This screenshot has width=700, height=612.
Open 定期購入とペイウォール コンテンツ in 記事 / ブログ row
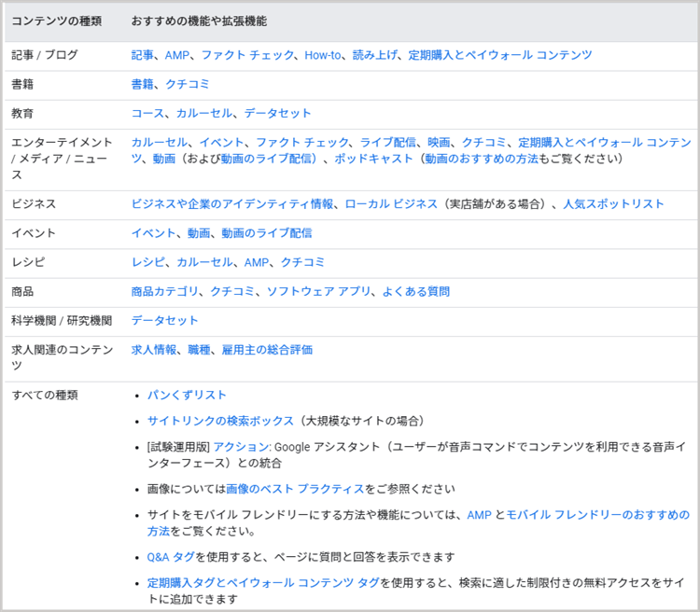pyautogui.click(x=500, y=55)
